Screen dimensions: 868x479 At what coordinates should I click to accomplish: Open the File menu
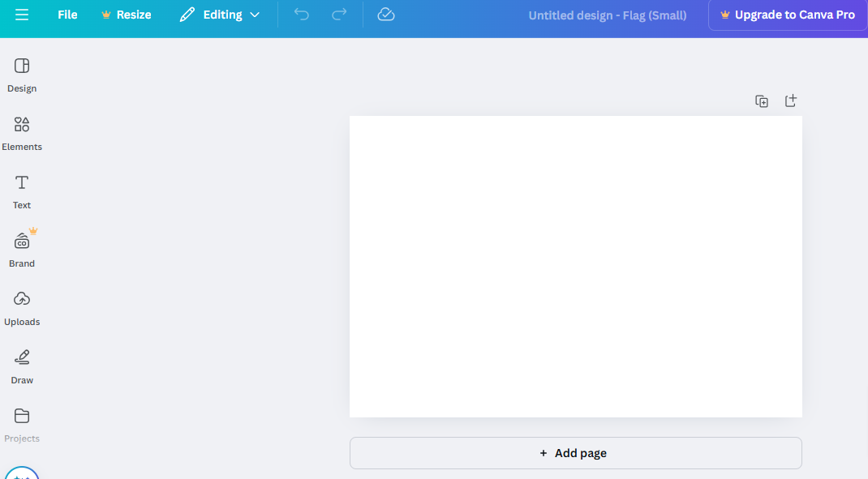tap(67, 15)
